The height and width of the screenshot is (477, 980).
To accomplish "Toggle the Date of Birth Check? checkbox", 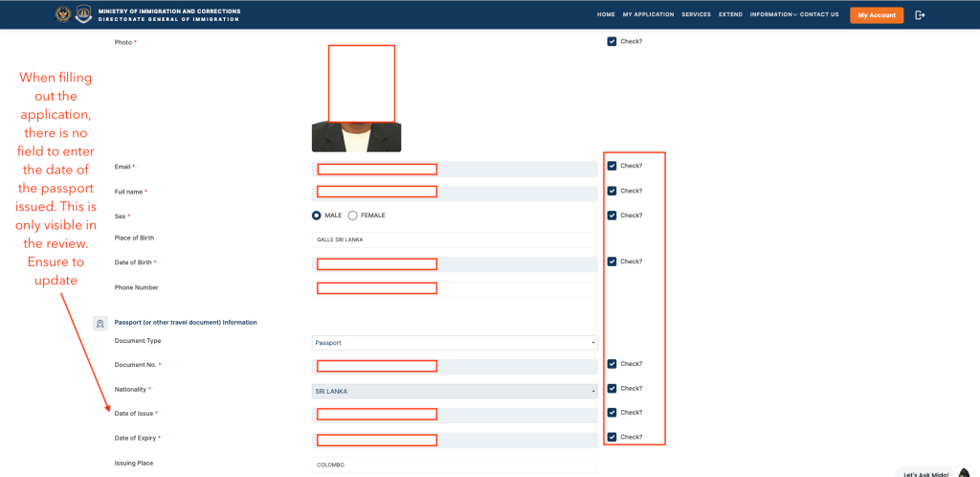I will 612,261.
